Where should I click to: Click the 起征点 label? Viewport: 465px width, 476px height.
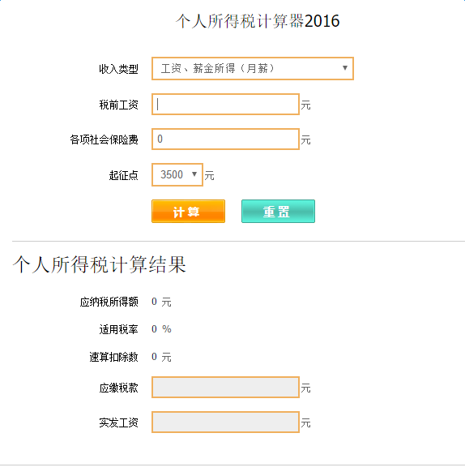[x=123, y=175]
